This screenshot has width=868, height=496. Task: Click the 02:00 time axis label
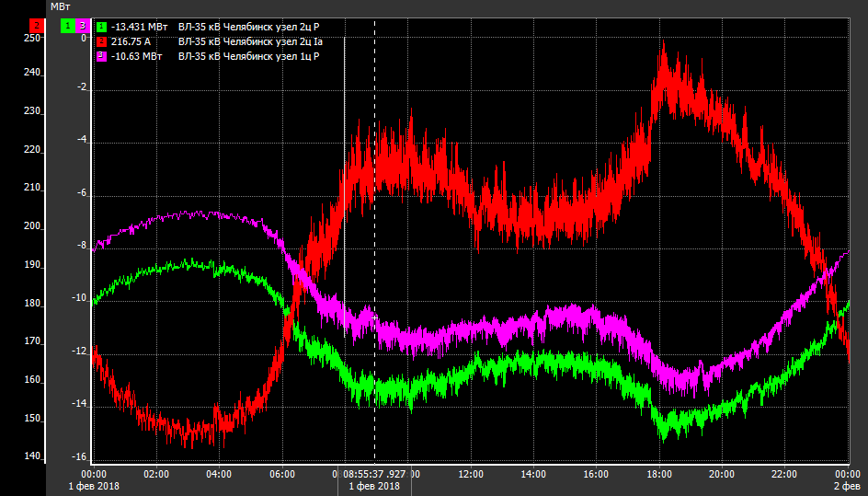tap(156, 475)
